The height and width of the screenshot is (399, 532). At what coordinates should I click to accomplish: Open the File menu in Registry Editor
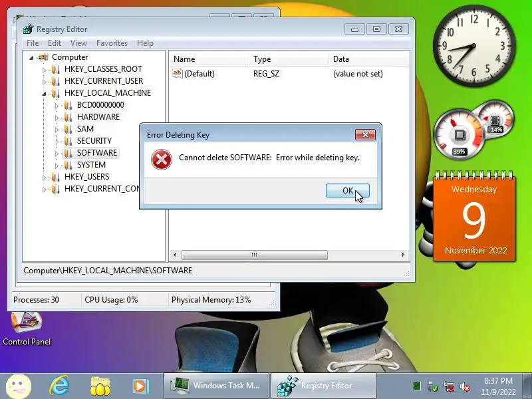[x=33, y=43]
